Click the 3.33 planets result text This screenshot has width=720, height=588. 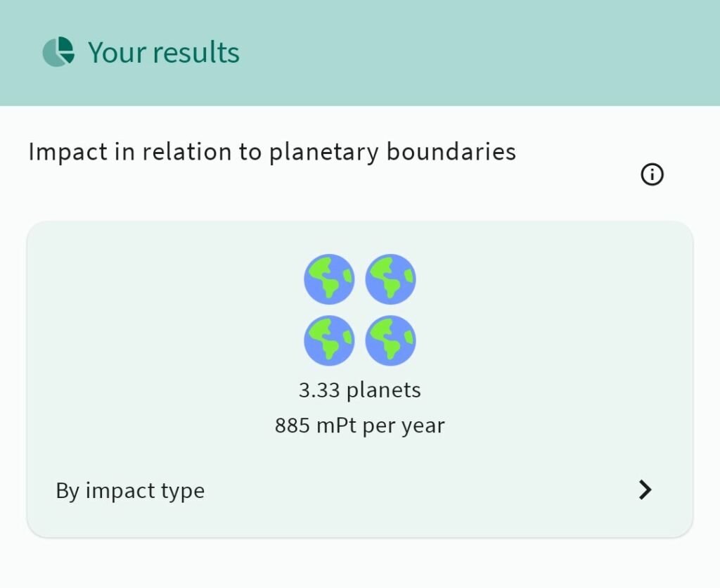(x=359, y=390)
